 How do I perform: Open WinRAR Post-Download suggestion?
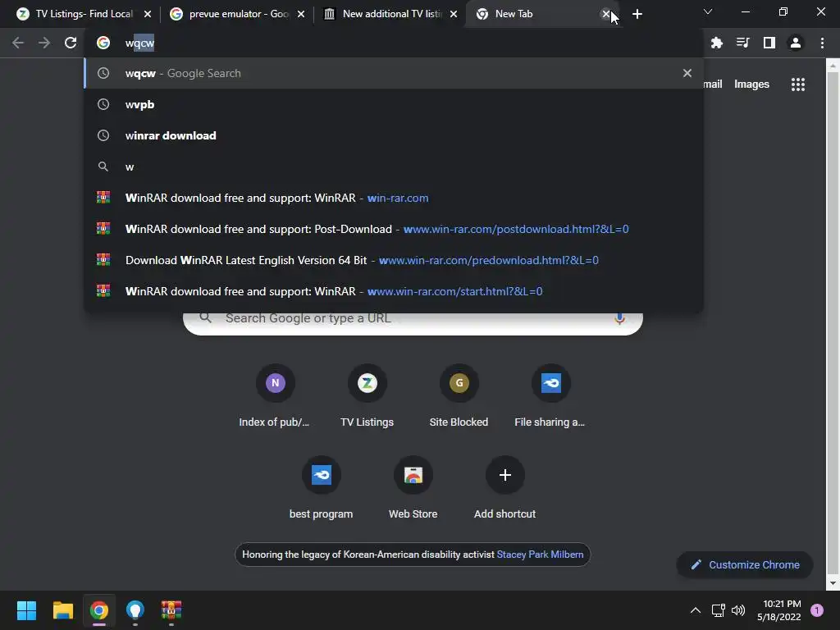[x=394, y=229]
